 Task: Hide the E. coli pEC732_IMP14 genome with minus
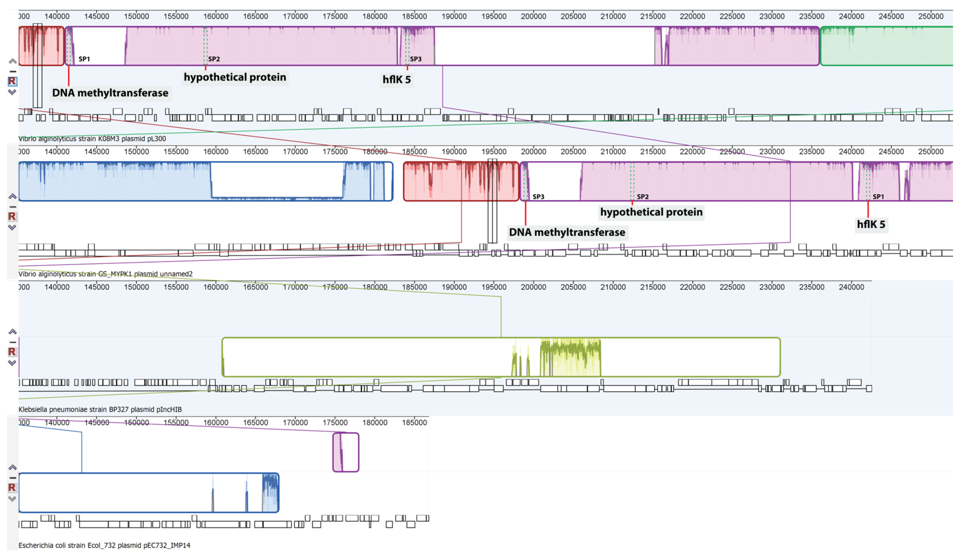pos(12,478)
